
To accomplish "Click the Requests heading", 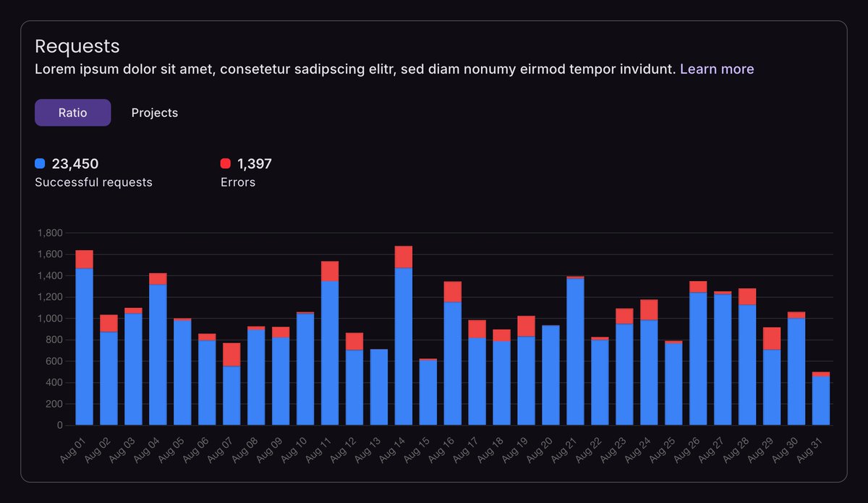I will pos(77,46).
